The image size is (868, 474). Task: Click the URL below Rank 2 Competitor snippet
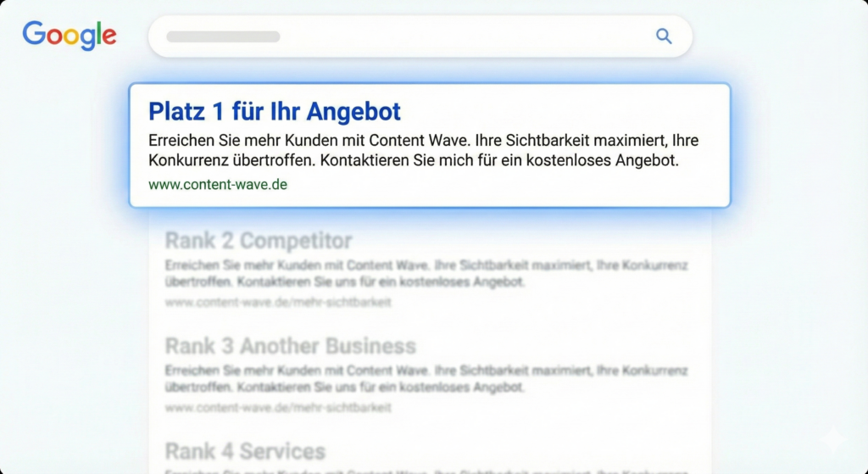pyautogui.click(x=278, y=303)
